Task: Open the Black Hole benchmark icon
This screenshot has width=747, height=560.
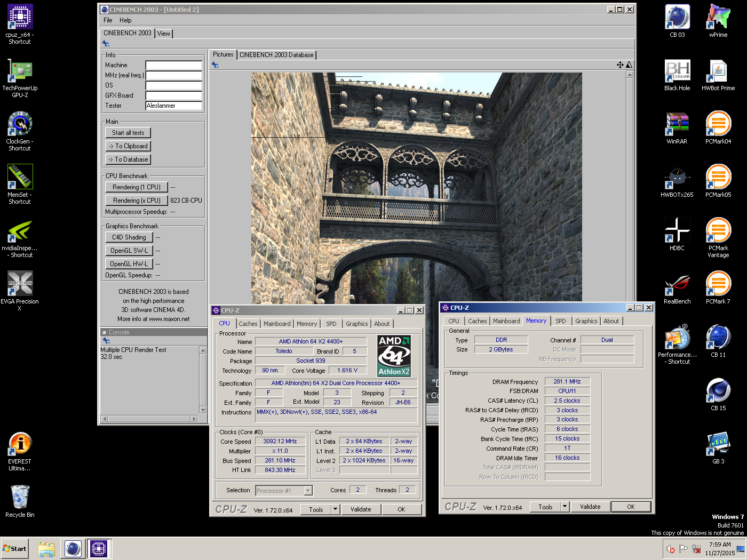Action: click(677, 75)
